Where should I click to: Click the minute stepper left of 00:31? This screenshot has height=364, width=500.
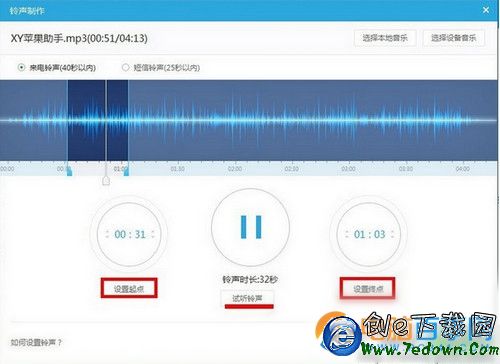click(107, 234)
